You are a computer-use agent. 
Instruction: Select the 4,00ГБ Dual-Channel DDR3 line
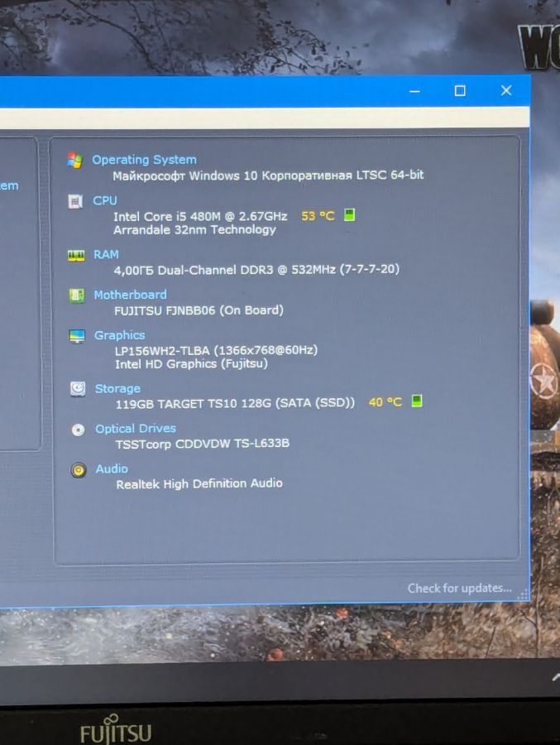pyautogui.click(x=256, y=270)
